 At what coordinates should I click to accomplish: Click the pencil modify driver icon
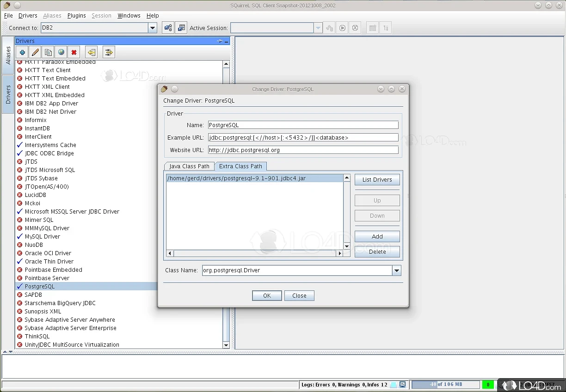click(35, 52)
